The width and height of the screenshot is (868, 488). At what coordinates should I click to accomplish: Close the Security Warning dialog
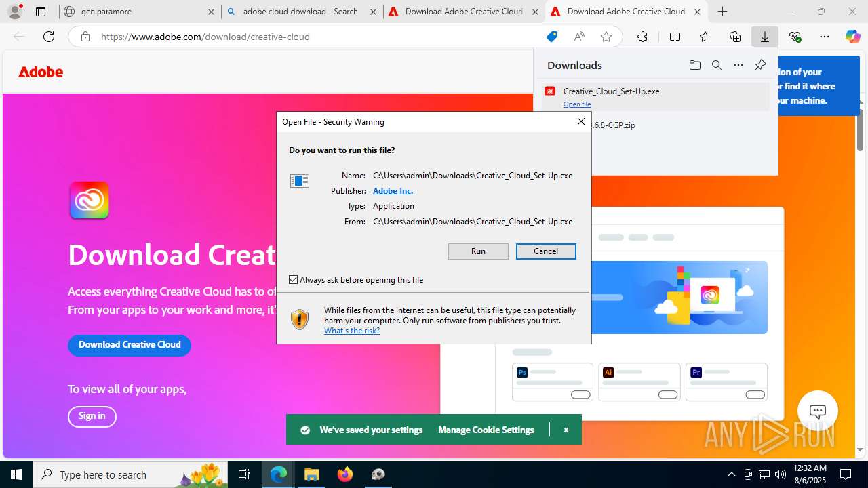pos(580,121)
